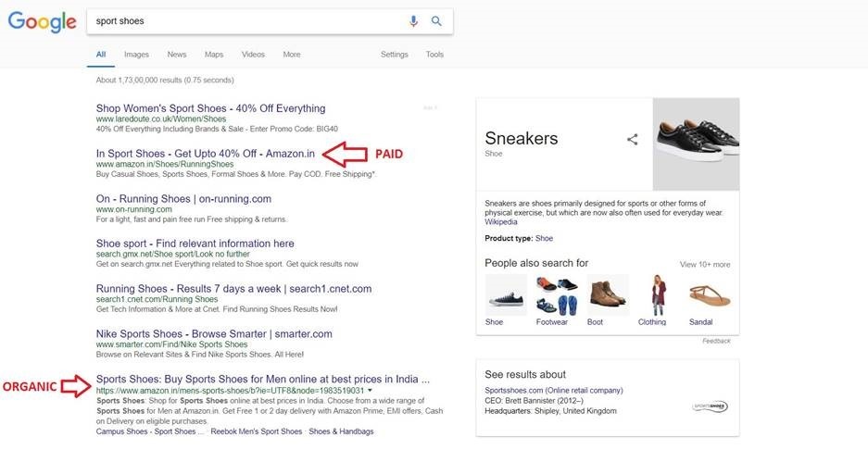Screen dimensions: 868x450
Task: Open the Settings menu
Action: point(395,55)
